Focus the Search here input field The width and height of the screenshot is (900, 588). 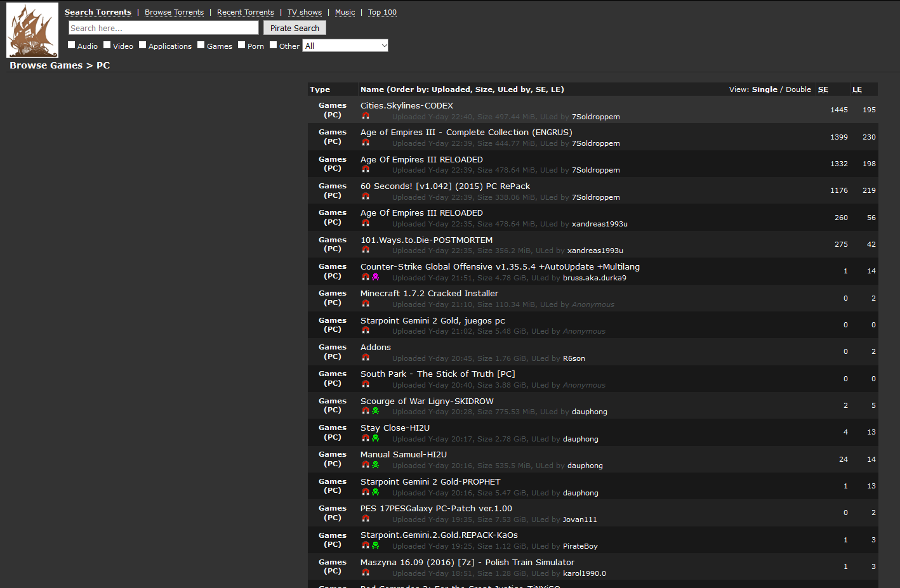tap(164, 28)
